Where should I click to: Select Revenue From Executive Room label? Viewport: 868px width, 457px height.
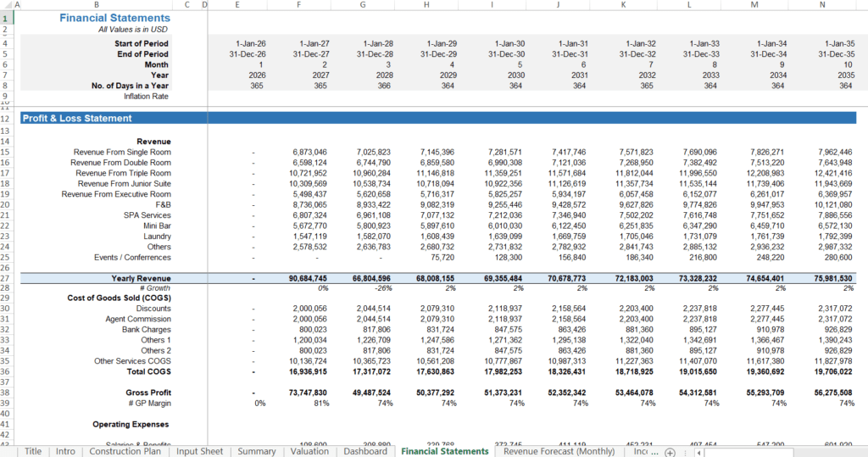116,194
